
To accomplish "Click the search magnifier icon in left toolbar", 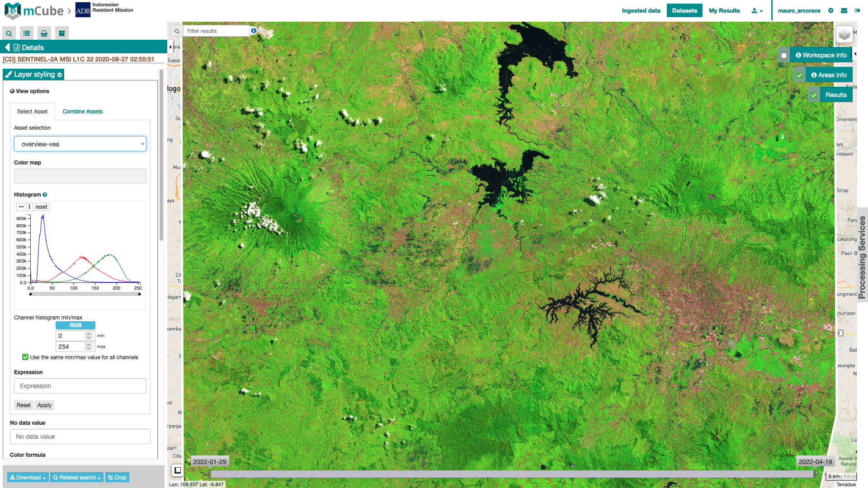I will click(x=9, y=33).
